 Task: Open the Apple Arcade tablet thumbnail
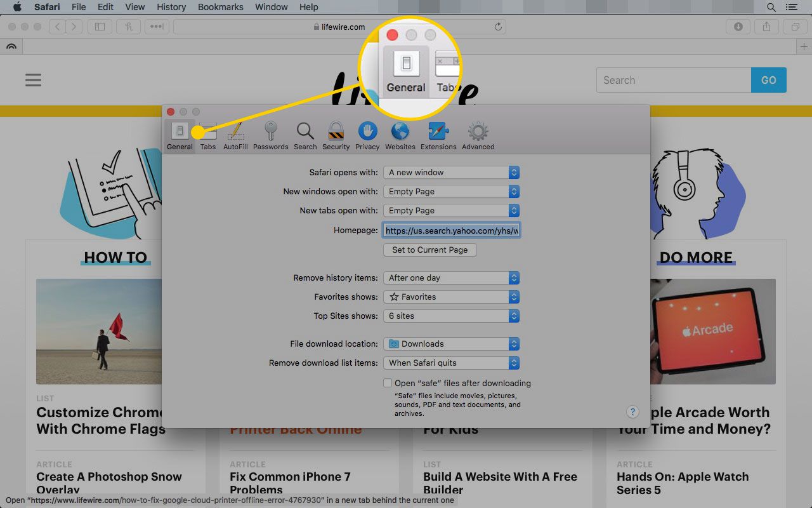pos(713,331)
